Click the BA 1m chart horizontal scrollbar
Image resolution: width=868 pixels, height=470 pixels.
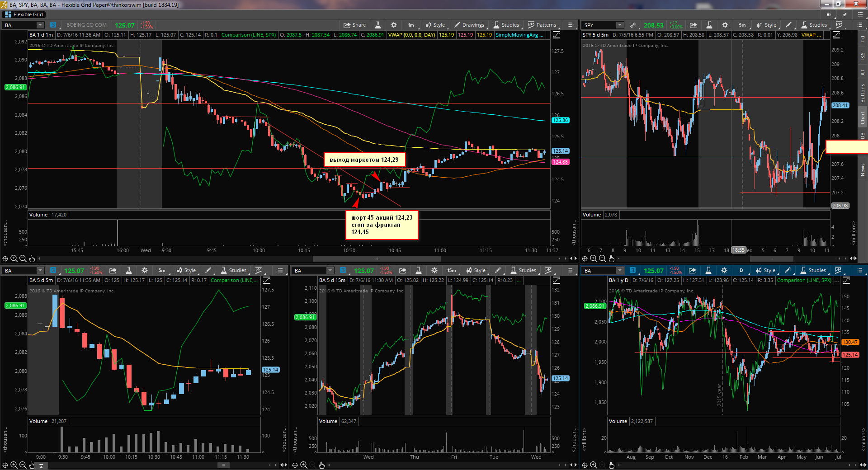click(x=377, y=258)
